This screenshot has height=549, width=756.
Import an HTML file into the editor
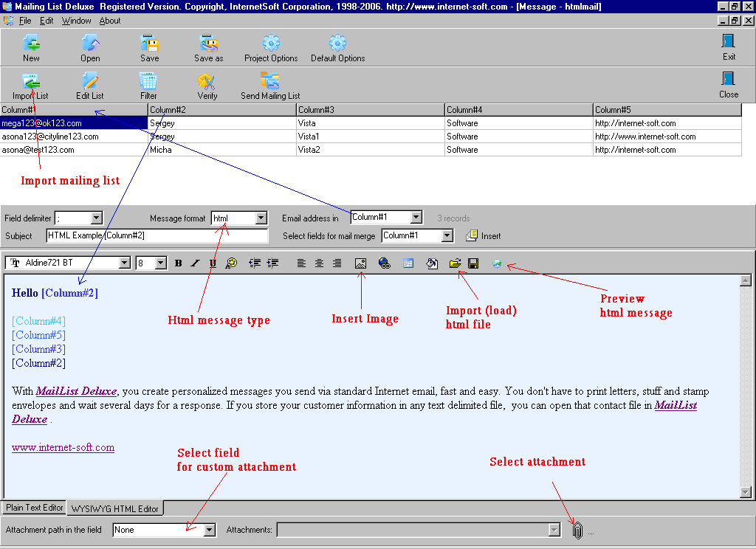456,263
